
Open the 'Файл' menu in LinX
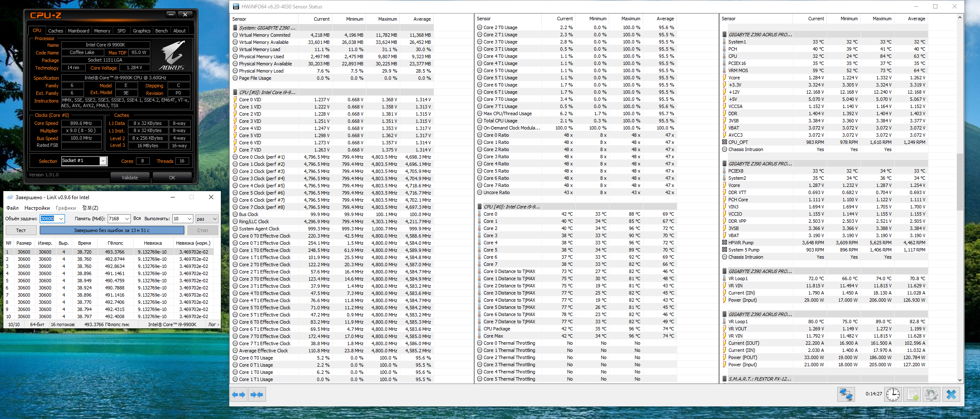tap(12, 208)
